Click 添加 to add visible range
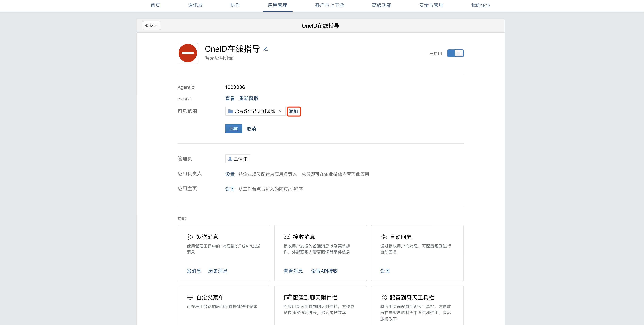644x325 pixels. click(294, 111)
